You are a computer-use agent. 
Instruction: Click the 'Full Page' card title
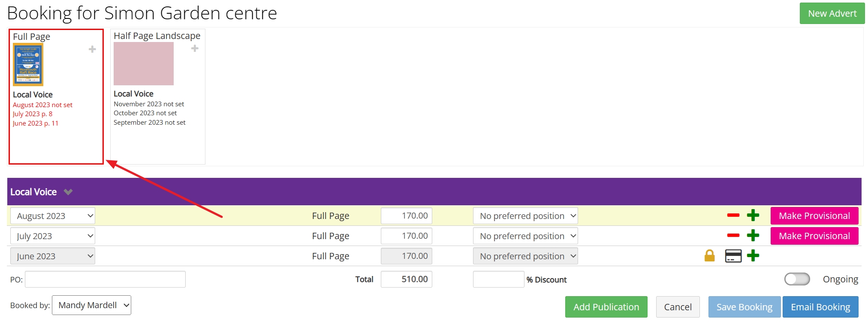(x=31, y=37)
